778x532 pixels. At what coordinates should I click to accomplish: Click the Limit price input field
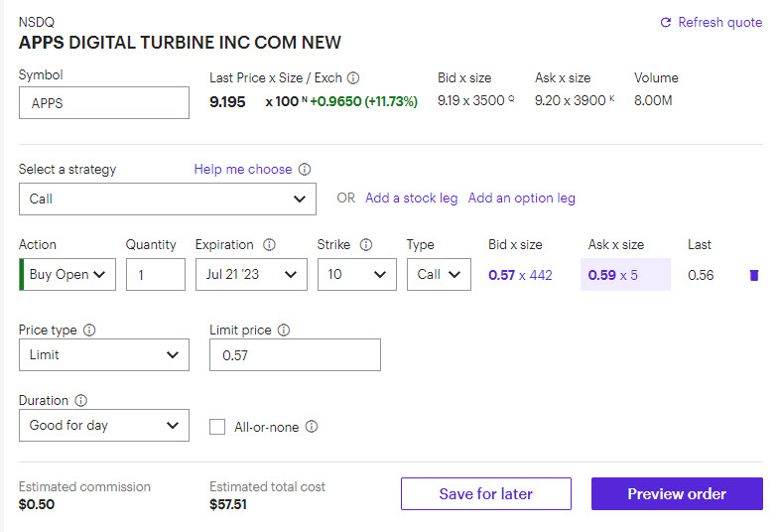(x=295, y=355)
